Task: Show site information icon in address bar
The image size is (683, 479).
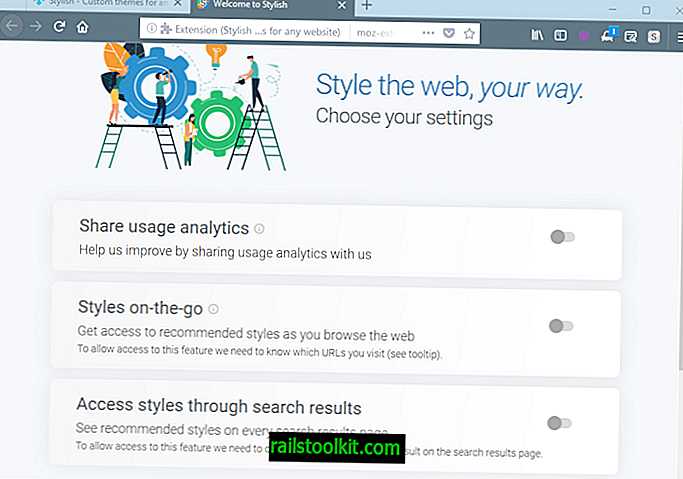Action: 151,28
